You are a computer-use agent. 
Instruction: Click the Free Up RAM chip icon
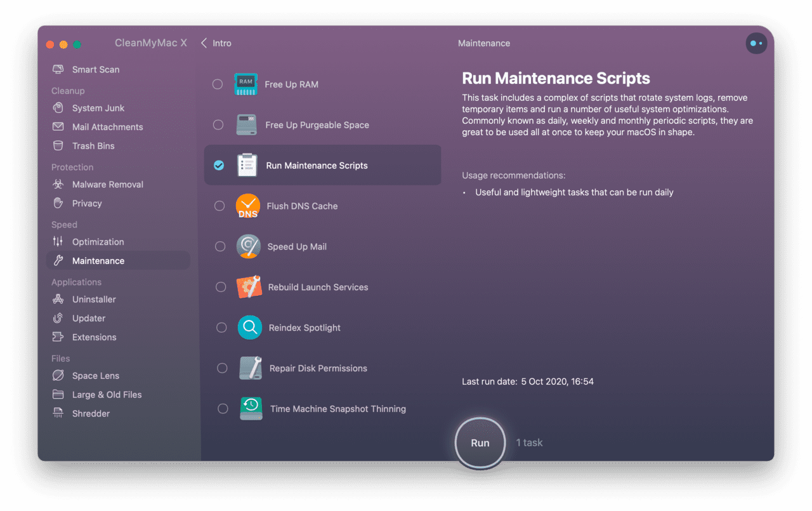tap(246, 84)
